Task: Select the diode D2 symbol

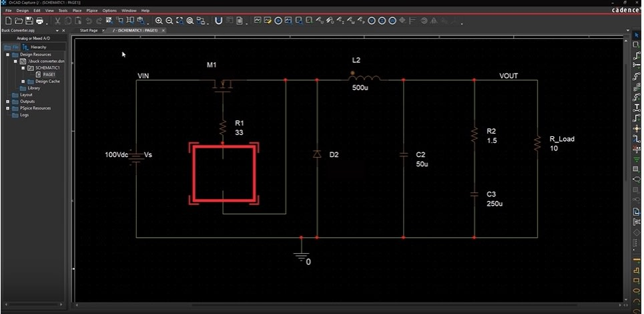Action: (x=316, y=154)
